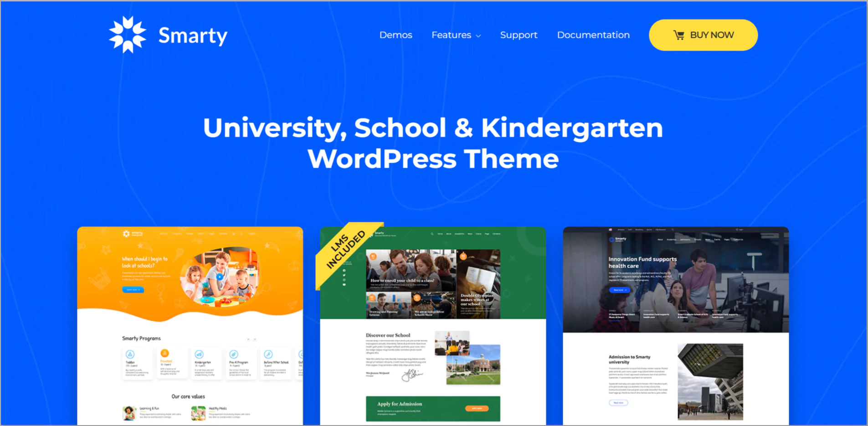Click the Learning & Fun core value icon
The width and height of the screenshot is (868, 426).
click(129, 413)
